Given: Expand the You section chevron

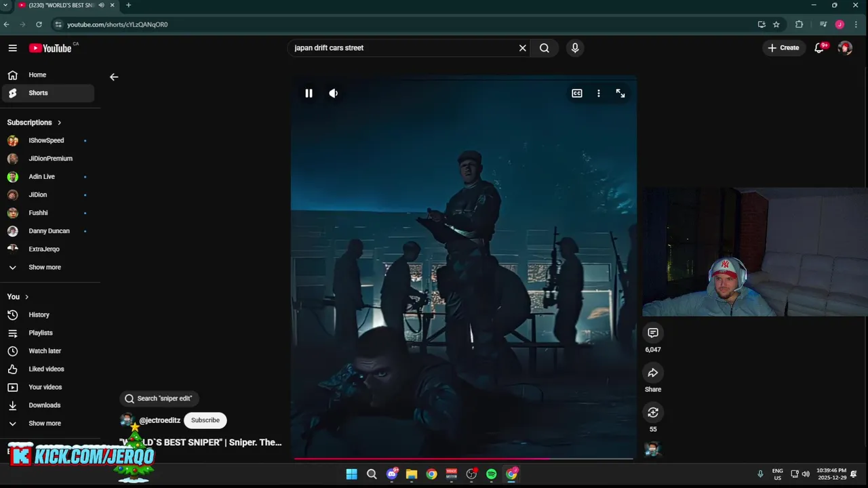Looking at the screenshot, I should coord(26,297).
